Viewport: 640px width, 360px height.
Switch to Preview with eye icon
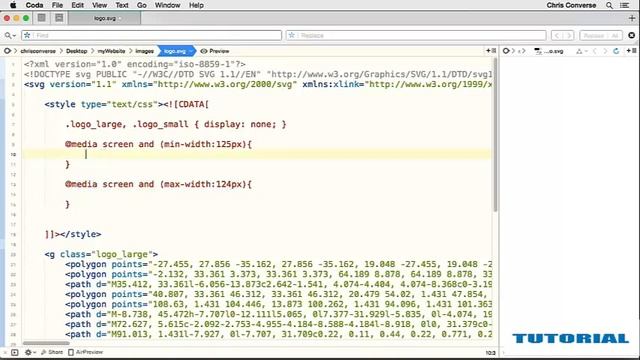[x=215, y=51]
